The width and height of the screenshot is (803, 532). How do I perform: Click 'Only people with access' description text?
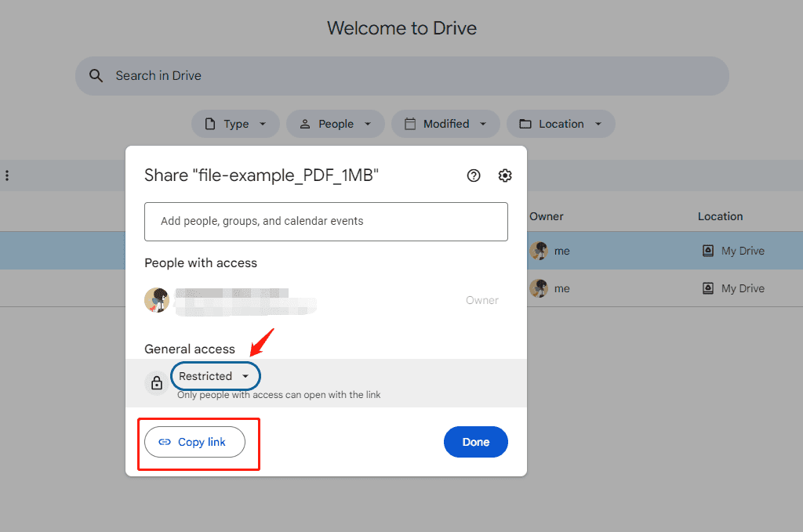tap(278, 395)
